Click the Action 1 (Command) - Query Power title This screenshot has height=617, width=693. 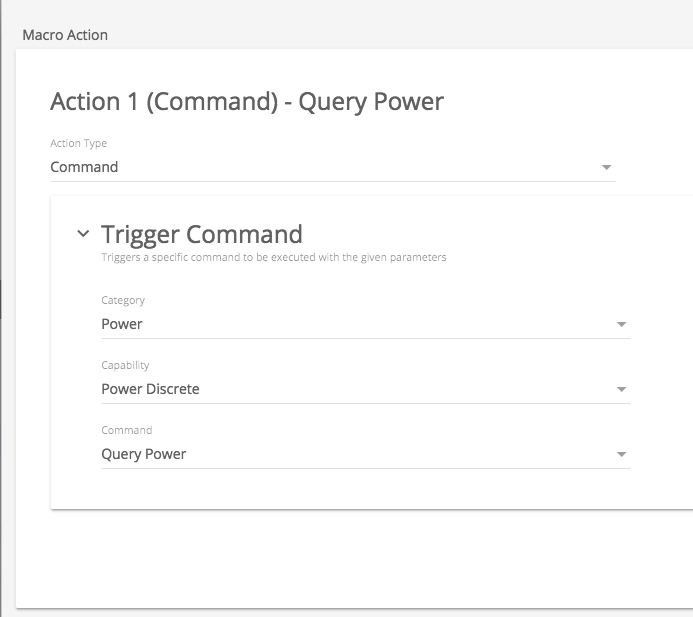click(247, 101)
